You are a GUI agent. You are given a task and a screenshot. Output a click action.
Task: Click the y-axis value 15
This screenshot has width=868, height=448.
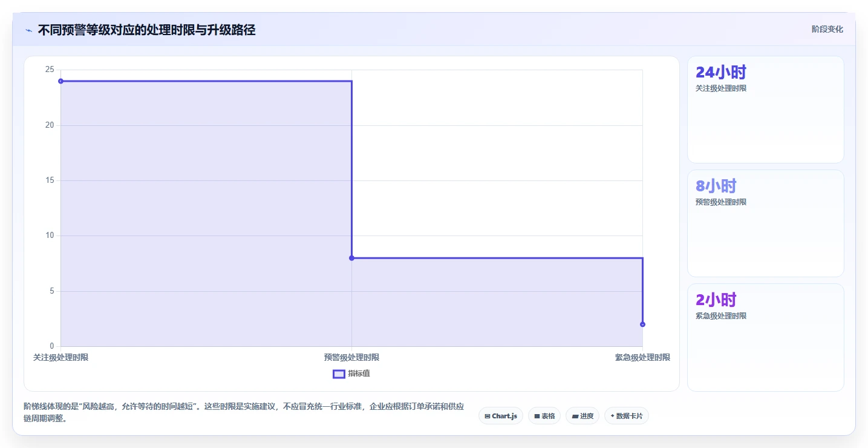[50, 180]
